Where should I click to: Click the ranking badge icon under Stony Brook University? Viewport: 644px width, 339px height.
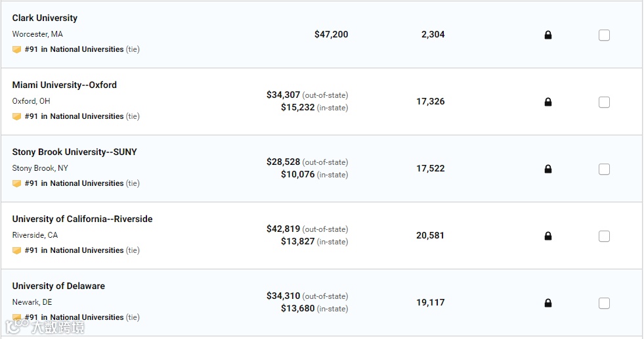(x=17, y=183)
